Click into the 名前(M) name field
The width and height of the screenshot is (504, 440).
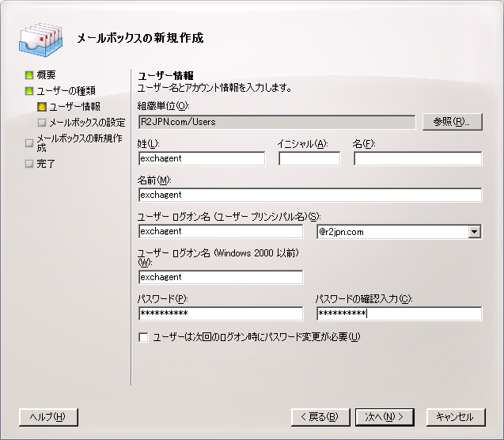coord(310,195)
